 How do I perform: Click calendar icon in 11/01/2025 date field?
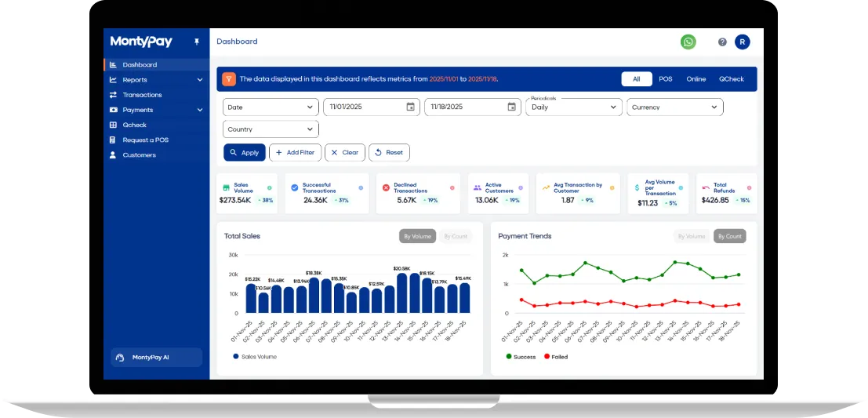point(410,107)
